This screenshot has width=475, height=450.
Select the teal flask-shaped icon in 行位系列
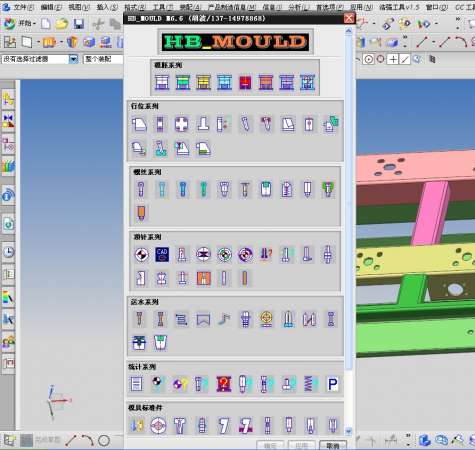(x=160, y=149)
